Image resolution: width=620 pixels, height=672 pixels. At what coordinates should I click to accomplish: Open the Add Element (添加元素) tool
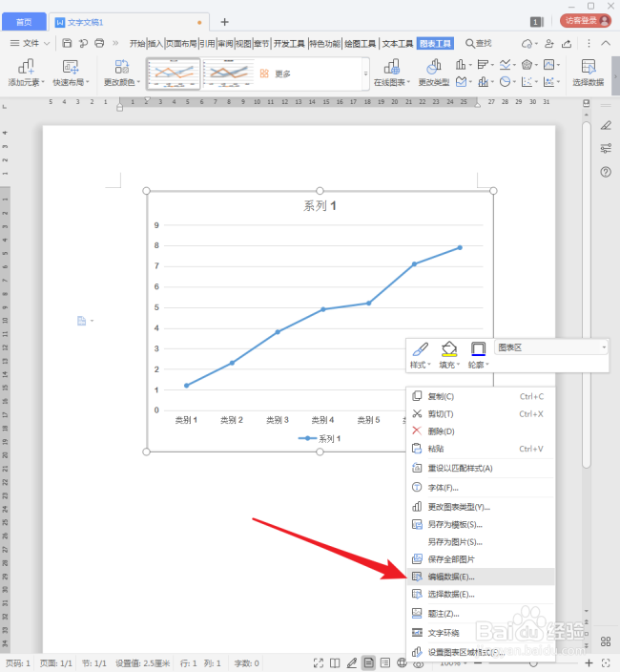click(x=26, y=73)
